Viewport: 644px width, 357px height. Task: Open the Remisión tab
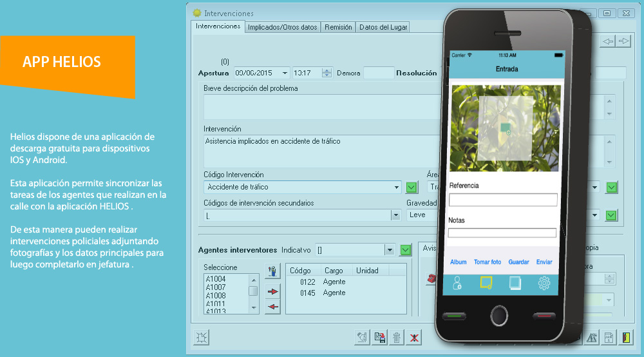click(338, 27)
